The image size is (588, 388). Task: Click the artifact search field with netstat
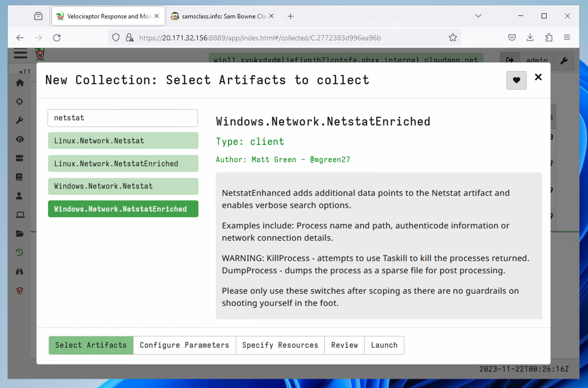[122, 118]
